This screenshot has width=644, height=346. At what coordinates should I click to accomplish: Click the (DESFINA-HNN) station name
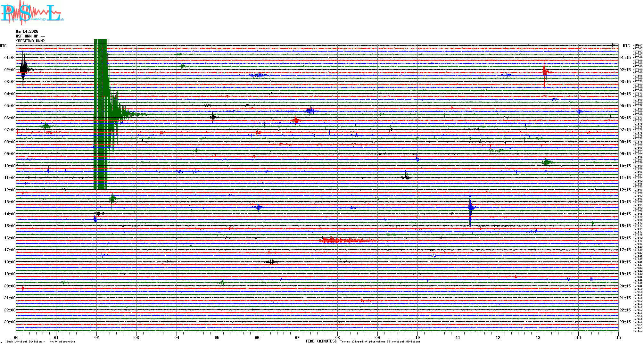pos(30,41)
